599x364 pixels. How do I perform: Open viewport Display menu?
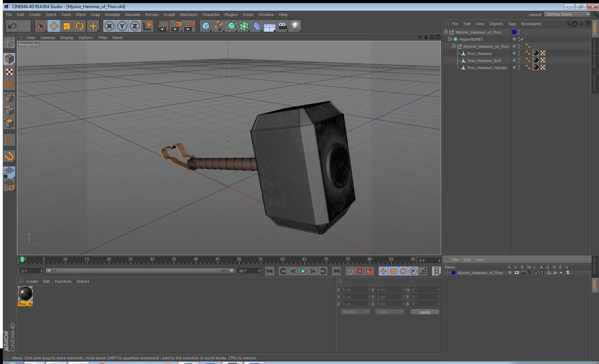(67, 38)
